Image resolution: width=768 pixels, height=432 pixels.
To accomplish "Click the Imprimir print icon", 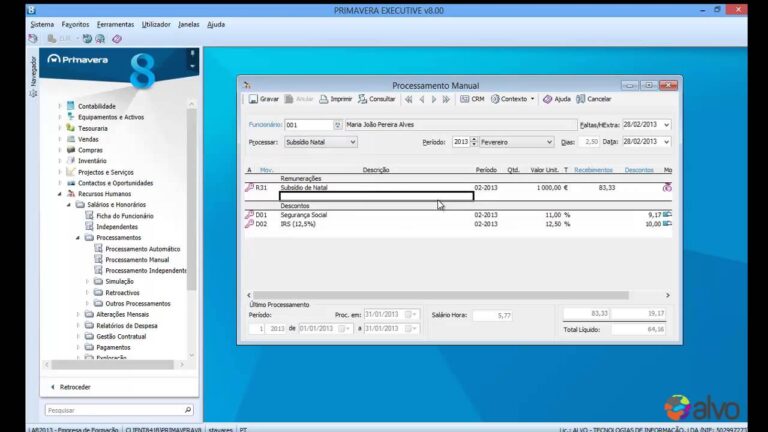I will click(324, 99).
